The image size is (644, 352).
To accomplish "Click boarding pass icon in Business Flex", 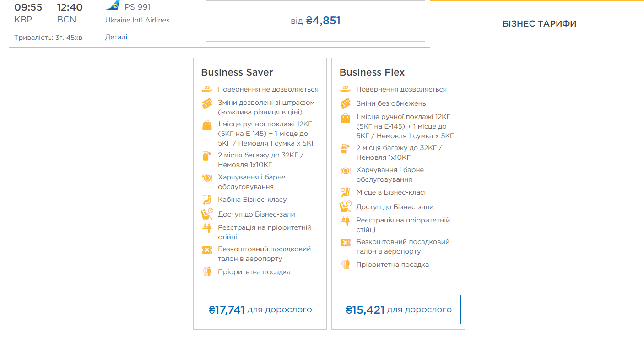I will coord(346,243).
